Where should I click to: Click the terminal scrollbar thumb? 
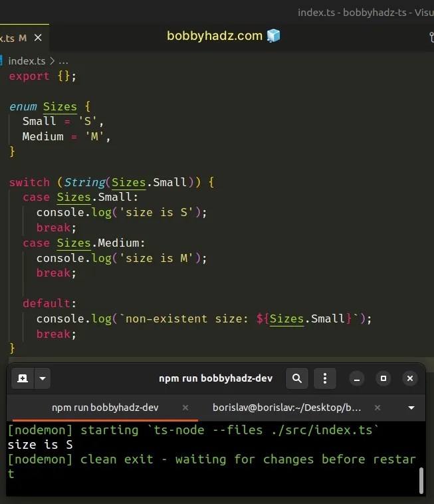(x=421, y=480)
